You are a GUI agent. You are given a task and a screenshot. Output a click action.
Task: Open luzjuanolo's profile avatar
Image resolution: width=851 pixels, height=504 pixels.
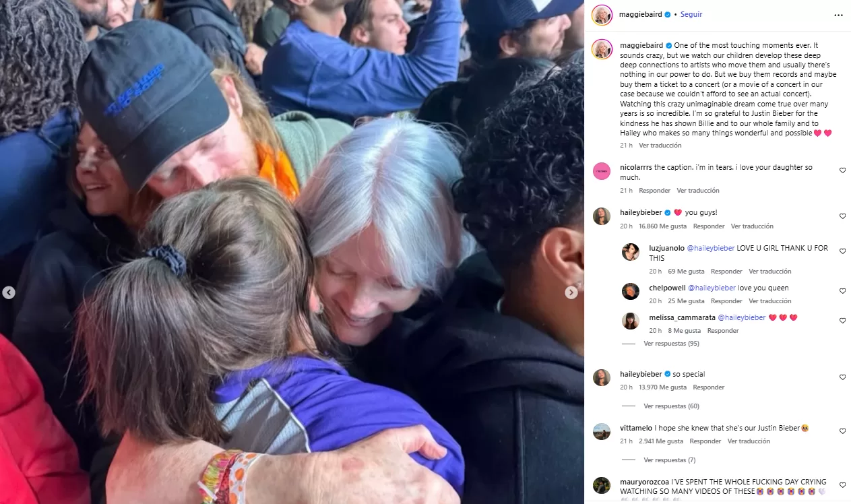[x=631, y=252]
